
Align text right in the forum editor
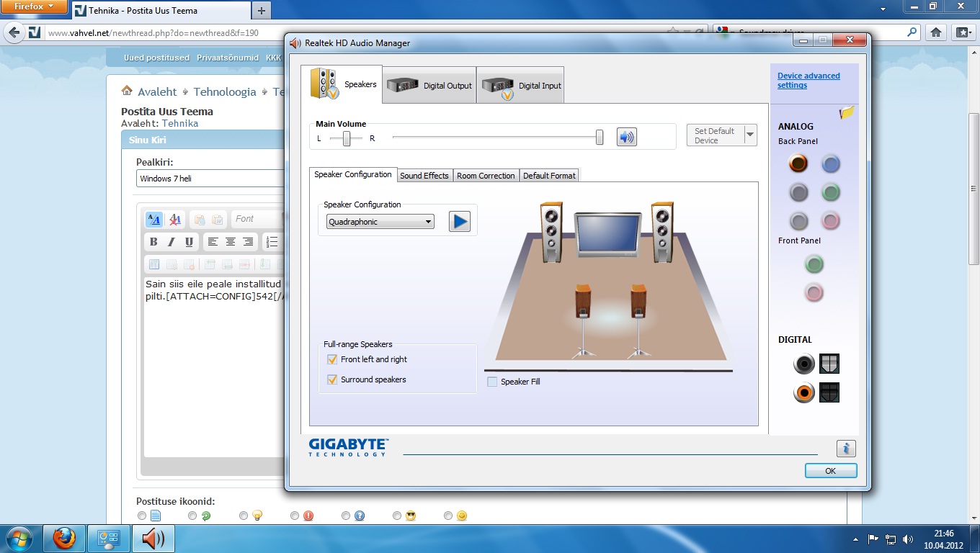(248, 242)
